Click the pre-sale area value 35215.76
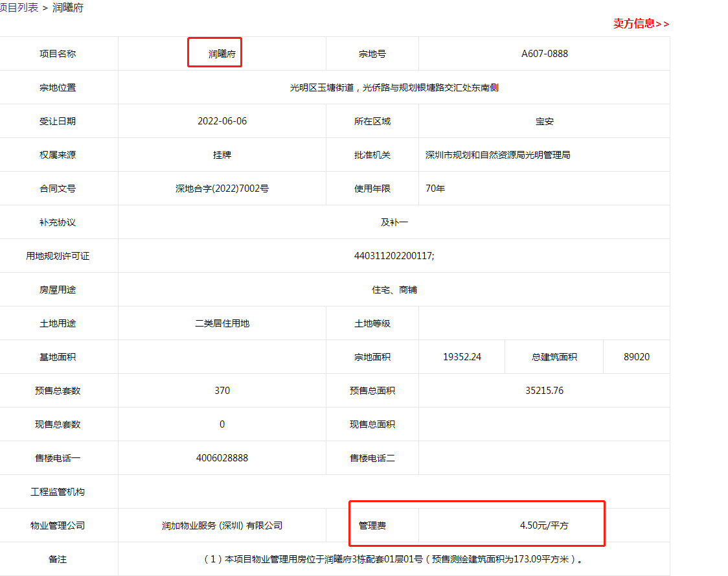 click(544, 391)
